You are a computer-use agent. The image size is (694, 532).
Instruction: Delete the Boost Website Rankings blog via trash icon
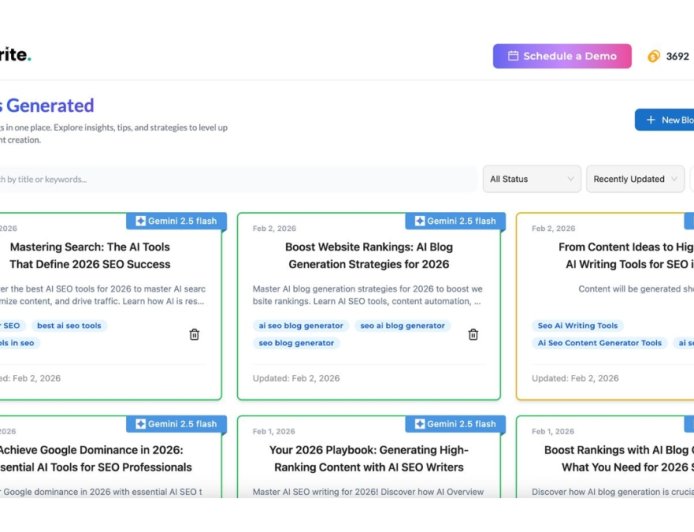click(473, 335)
